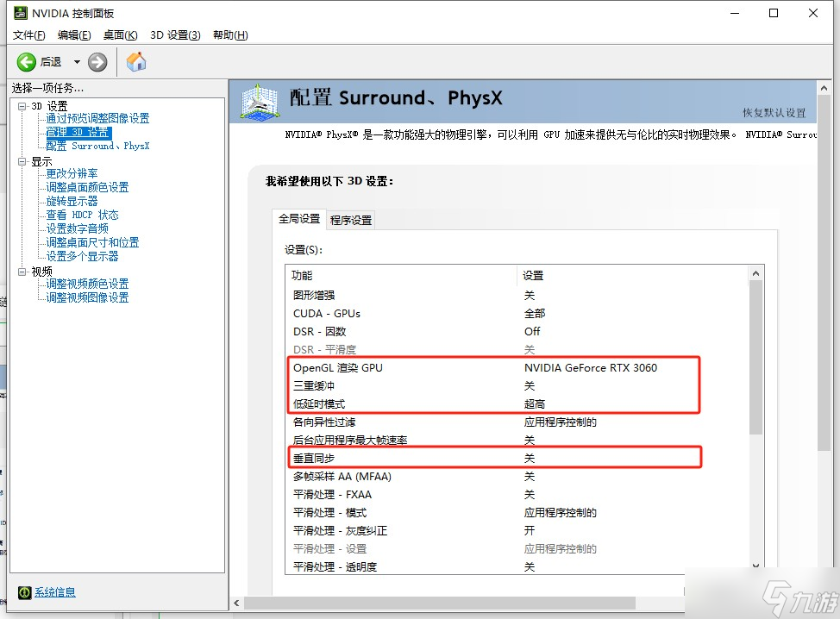Open 调整桌面尺寸和位置 task
The height and width of the screenshot is (619, 840).
(92, 242)
